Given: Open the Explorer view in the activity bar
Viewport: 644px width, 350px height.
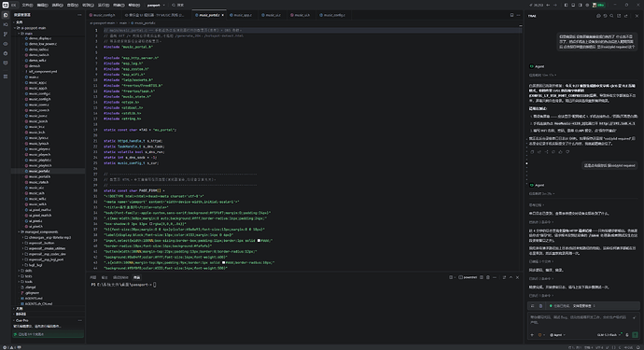Looking at the screenshot, I should pos(6,15).
